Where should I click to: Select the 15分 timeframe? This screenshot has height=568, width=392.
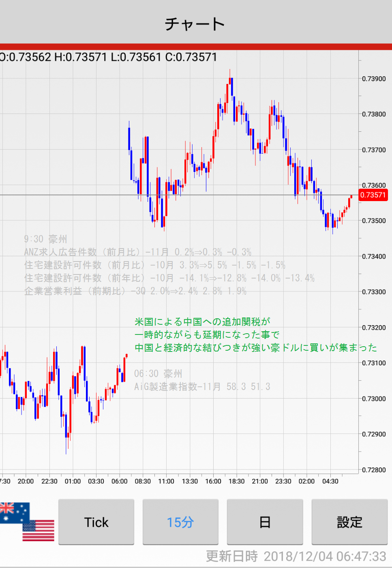180,522
